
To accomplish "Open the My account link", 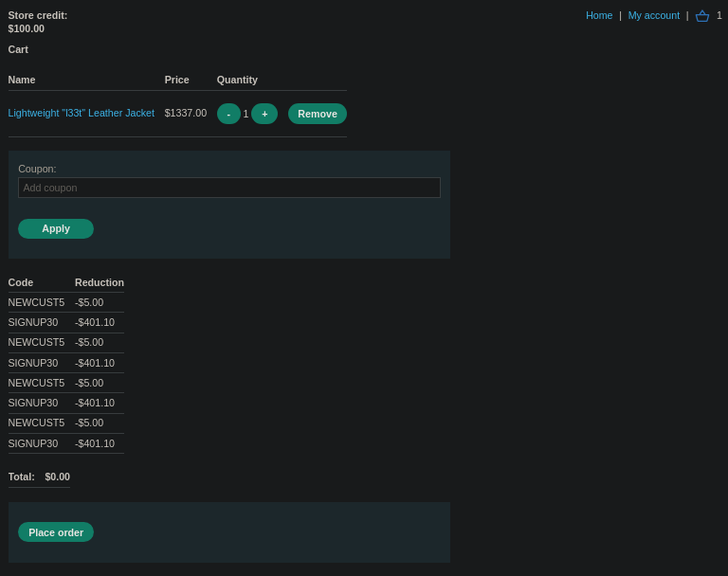I will pyautogui.click(x=654, y=16).
